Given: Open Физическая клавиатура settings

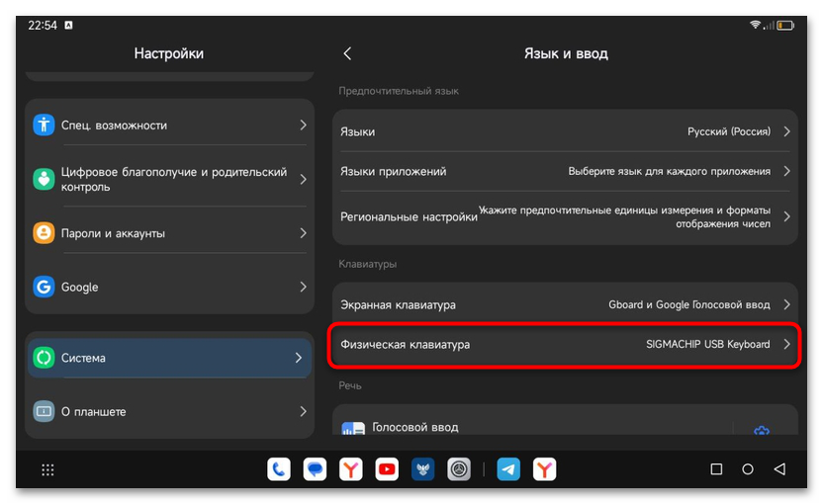Looking at the screenshot, I should pyautogui.click(x=565, y=344).
